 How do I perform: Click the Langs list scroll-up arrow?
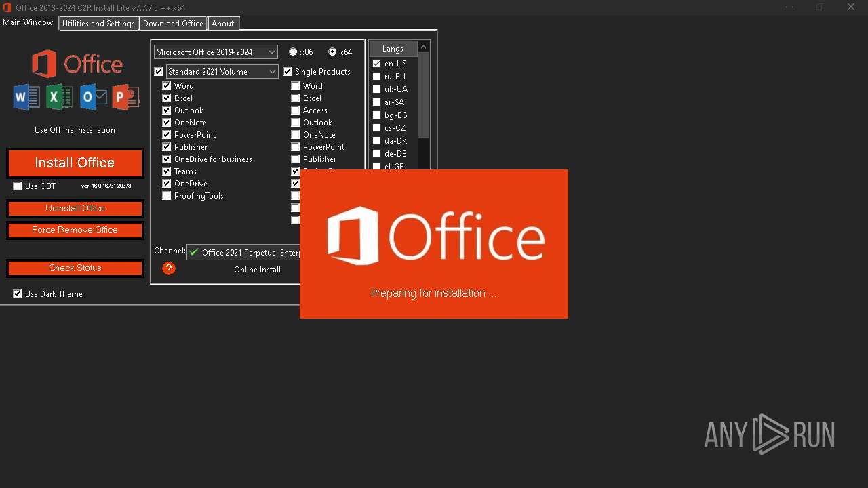click(424, 47)
